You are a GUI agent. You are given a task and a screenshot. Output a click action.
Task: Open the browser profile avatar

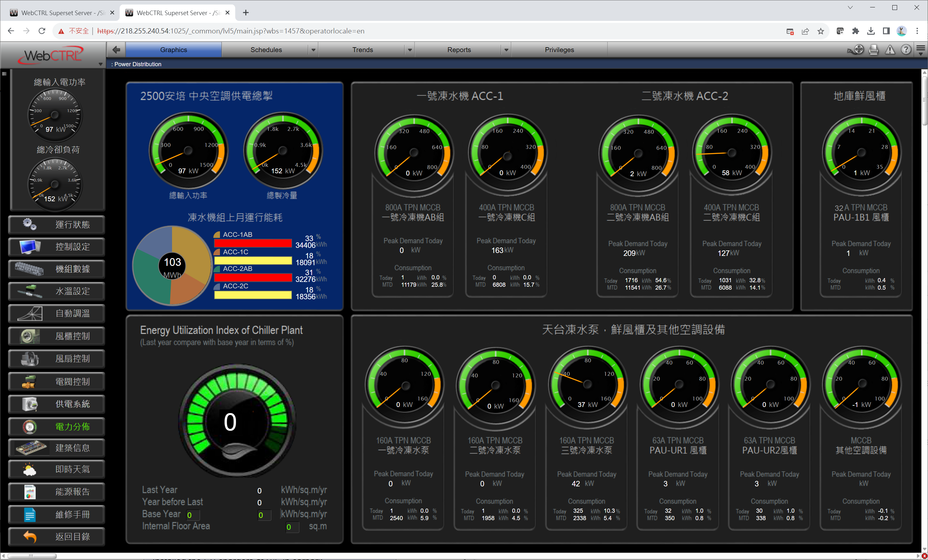pos(902,31)
